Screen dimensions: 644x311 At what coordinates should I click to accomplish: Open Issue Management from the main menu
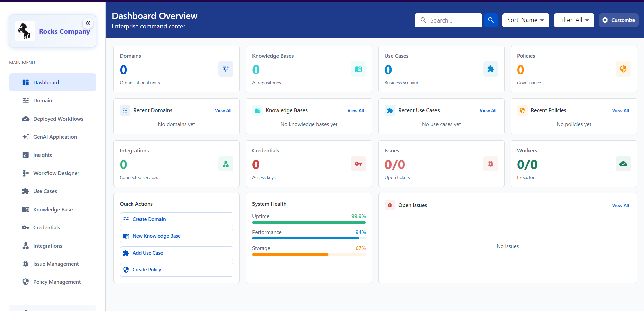(55, 264)
